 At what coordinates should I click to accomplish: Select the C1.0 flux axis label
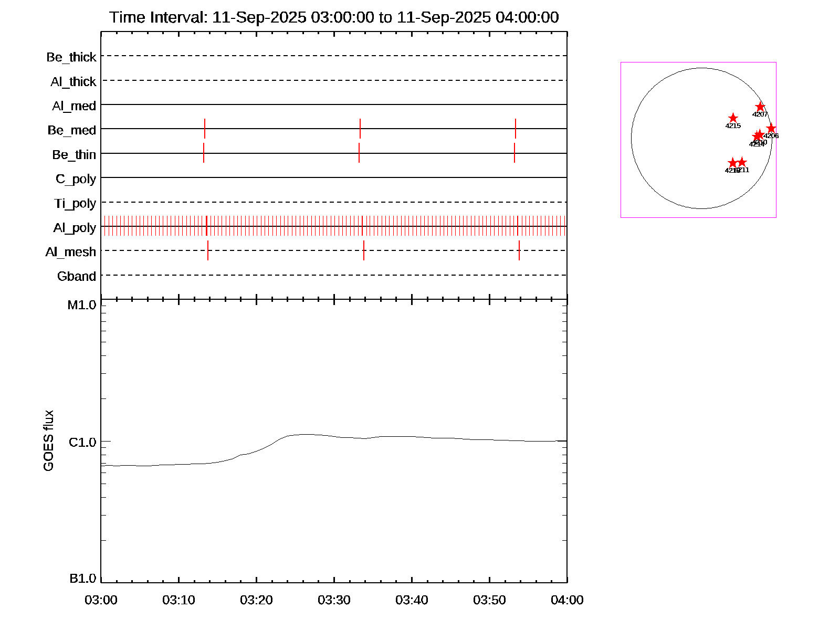tap(82, 443)
